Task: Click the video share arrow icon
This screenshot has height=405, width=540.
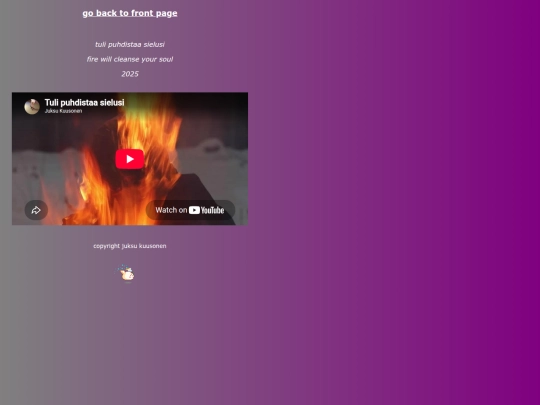Action: tap(36, 210)
